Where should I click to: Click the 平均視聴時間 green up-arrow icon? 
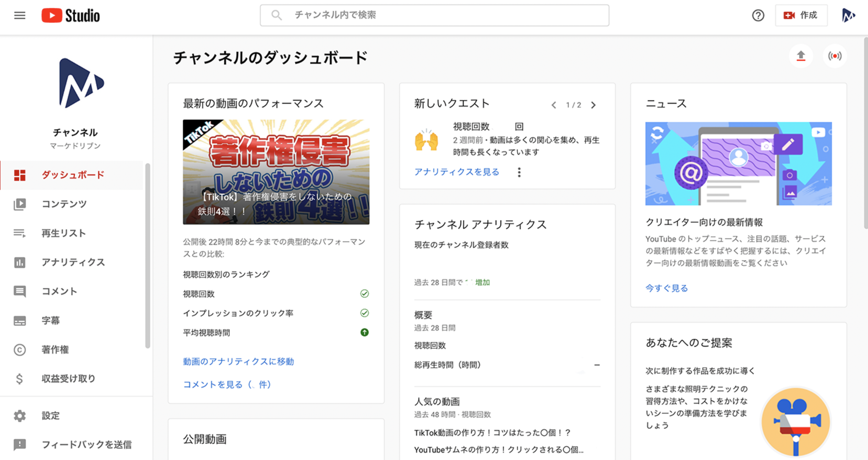364,332
